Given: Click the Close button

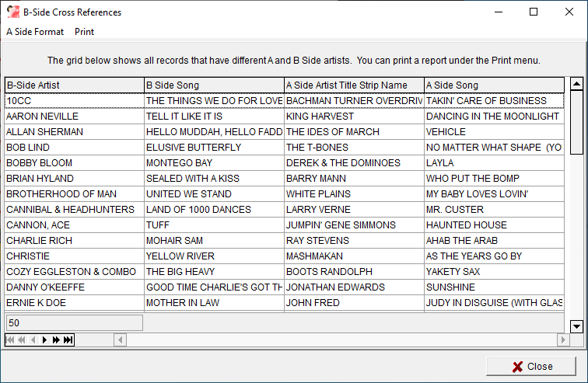Looking at the screenshot, I should tap(531, 367).
